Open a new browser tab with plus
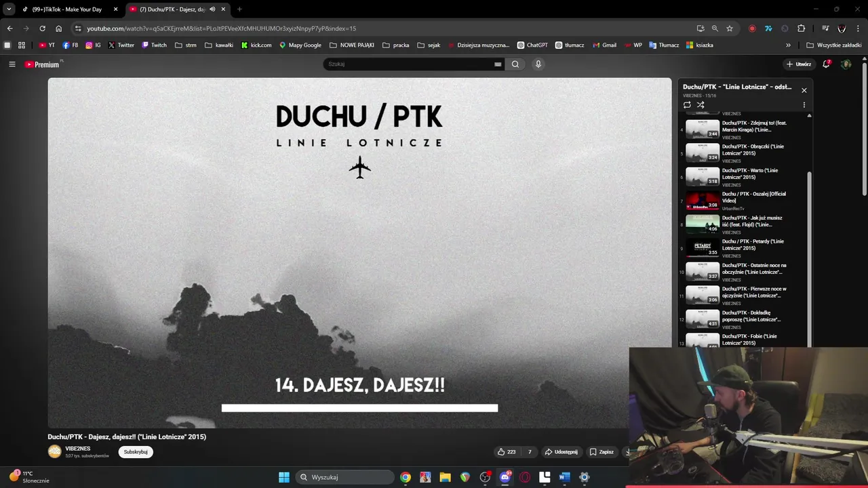Image resolution: width=868 pixels, height=488 pixels. coord(239,9)
